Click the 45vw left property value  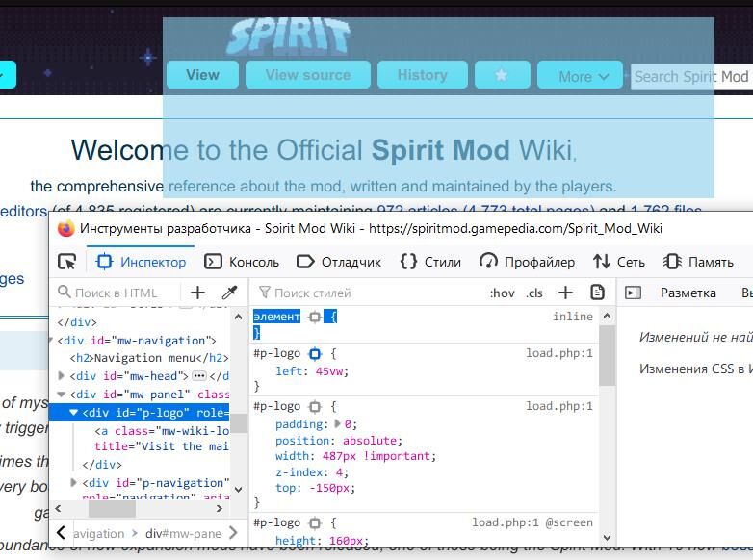tap(329, 371)
